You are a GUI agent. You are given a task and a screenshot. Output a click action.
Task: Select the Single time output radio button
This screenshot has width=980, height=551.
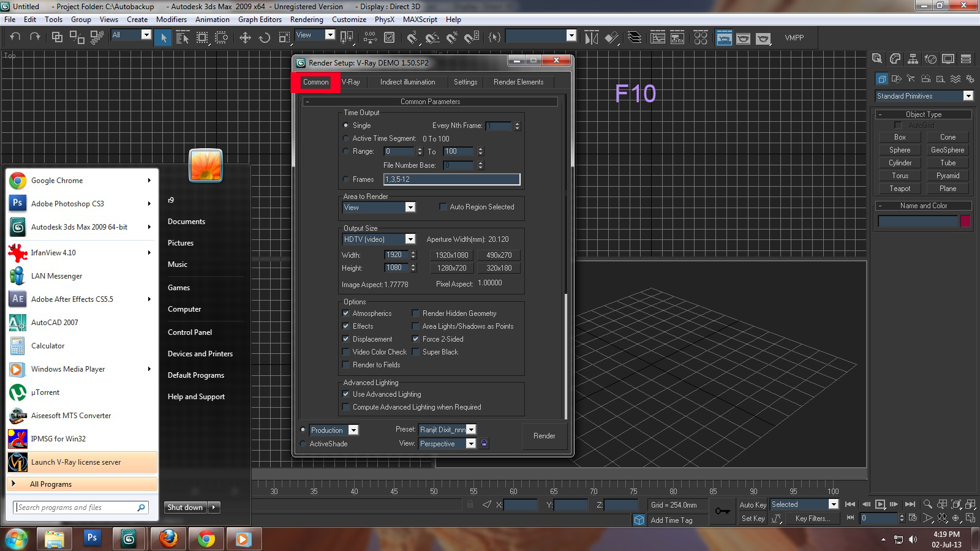[x=346, y=126]
